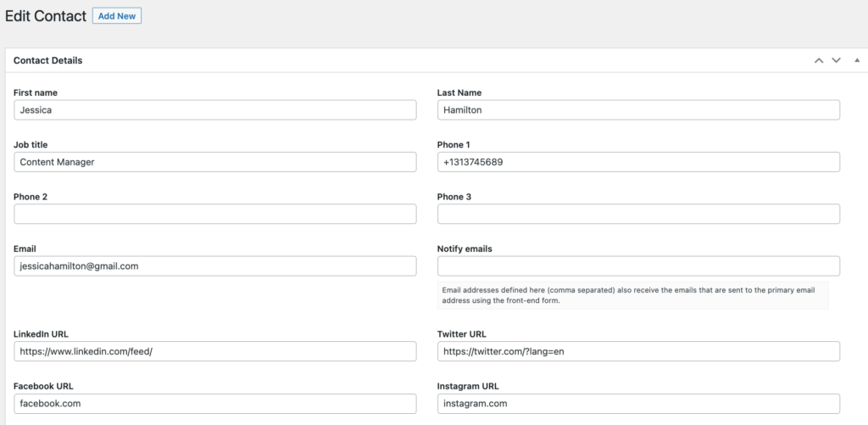Click the Notify emails help text

tap(628, 295)
